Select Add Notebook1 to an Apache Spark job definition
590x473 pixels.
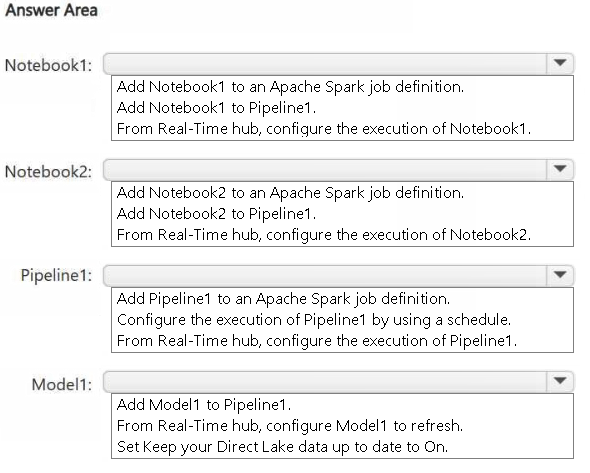290,87
